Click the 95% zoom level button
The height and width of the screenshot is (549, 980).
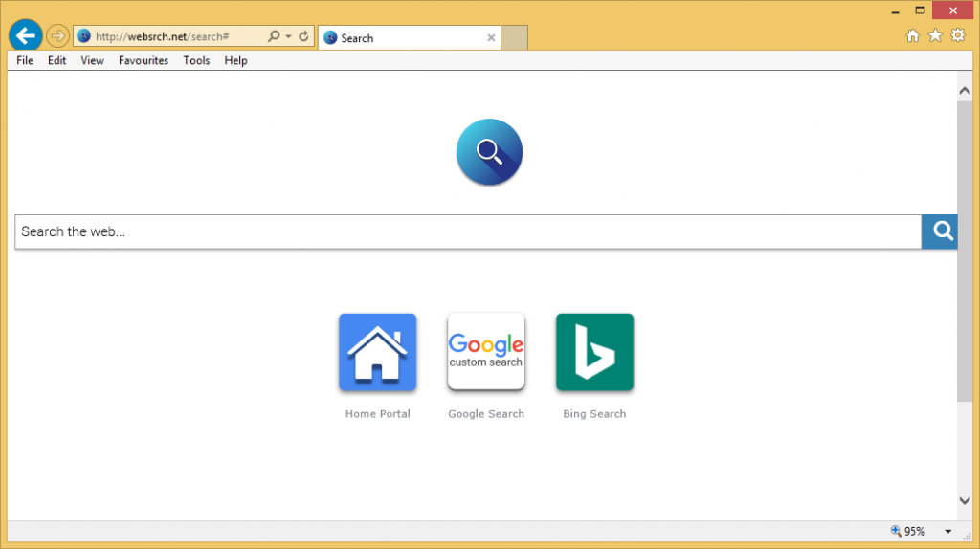click(908, 532)
